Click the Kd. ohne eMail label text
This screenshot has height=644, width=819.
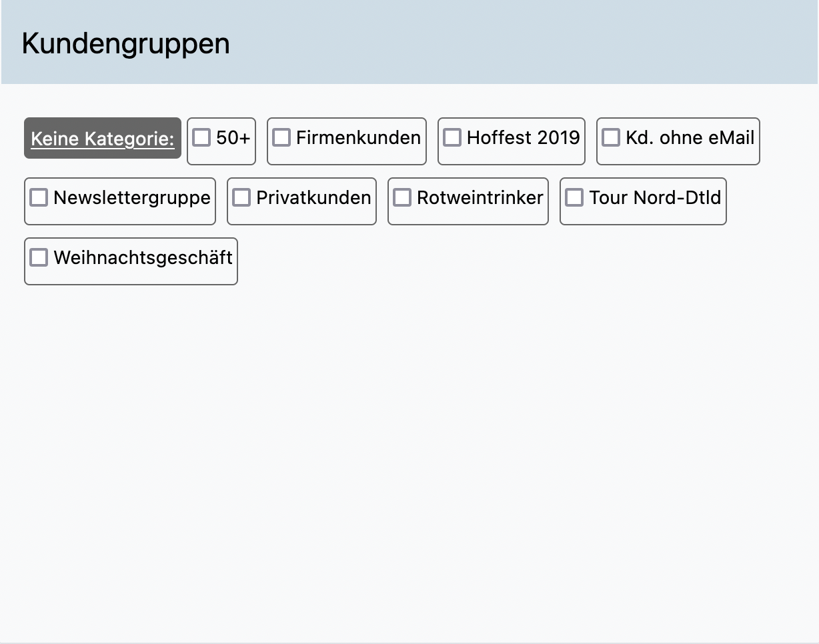(690, 138)
